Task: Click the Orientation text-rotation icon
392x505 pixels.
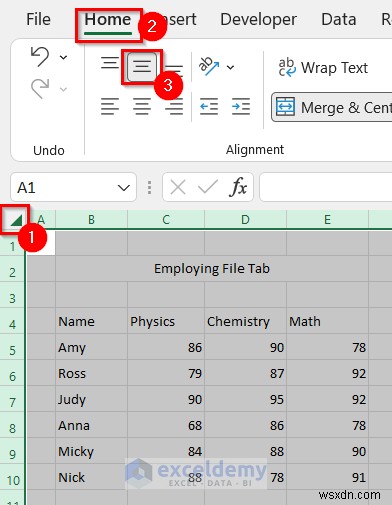Action: point(209,66)
